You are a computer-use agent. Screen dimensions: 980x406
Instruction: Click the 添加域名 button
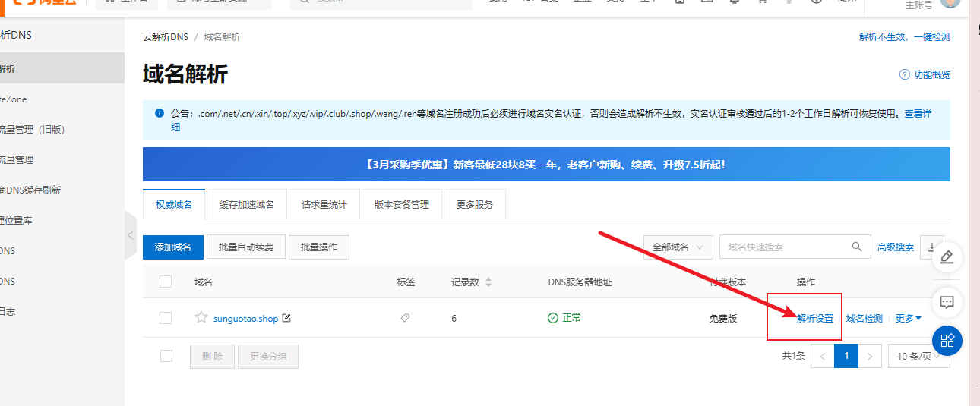point(173,247)
